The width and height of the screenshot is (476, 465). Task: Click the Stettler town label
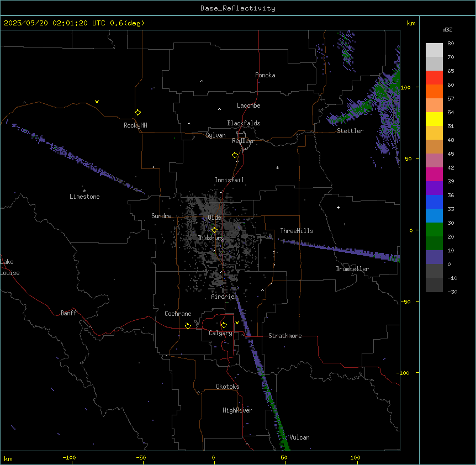coord(350,131)
